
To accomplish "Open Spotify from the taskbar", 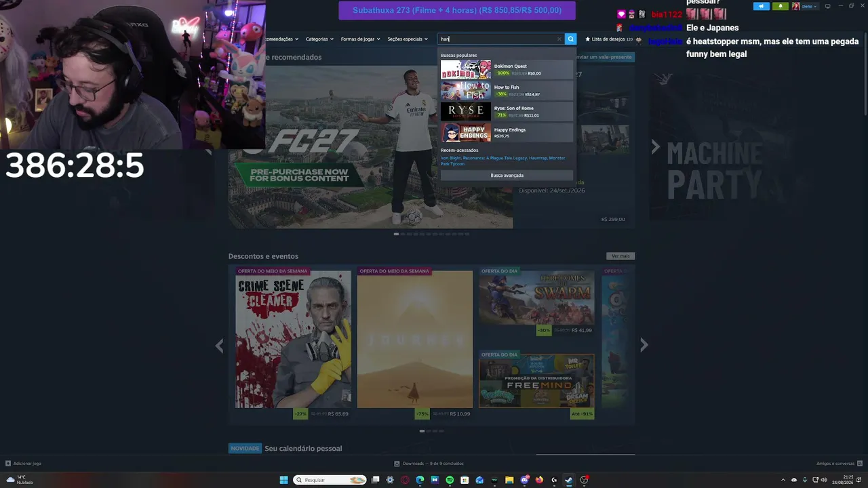I will (x=450, y=480).
